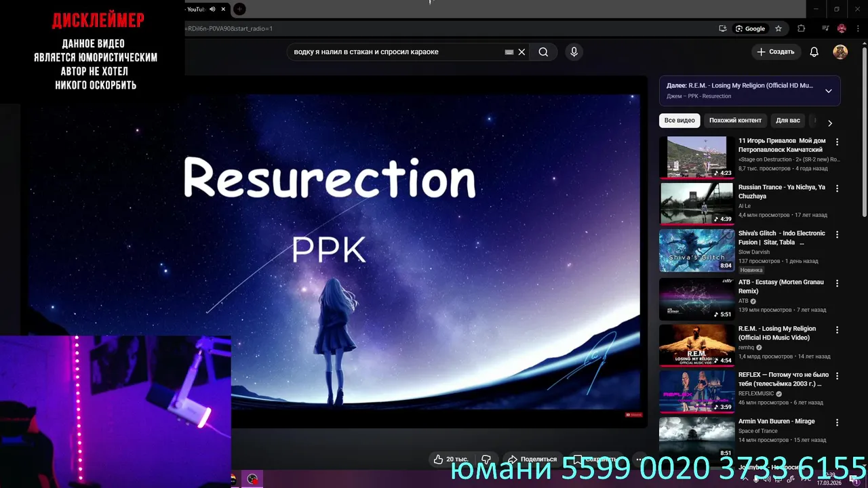Open the Russian Trance Ya Nichya thumbnail
This screenshot has width=868, height=488.
pos(696,203)
